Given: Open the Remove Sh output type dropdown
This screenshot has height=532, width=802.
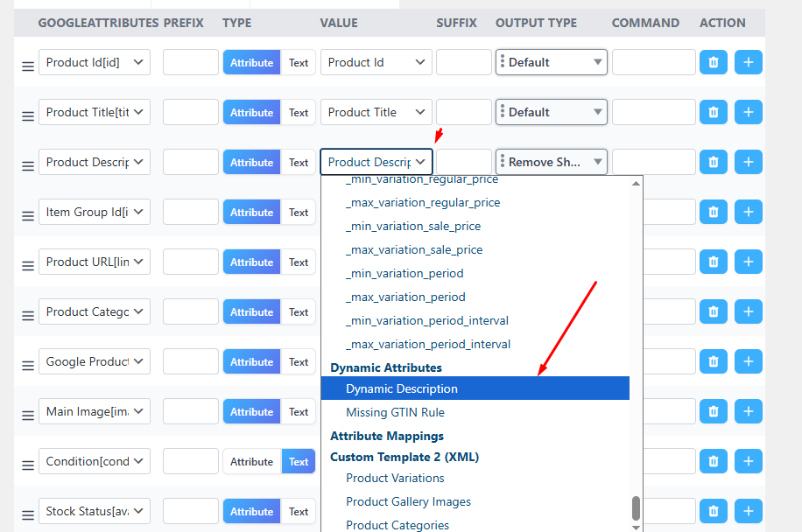Looking at the screenshot, I should (551, 161).
